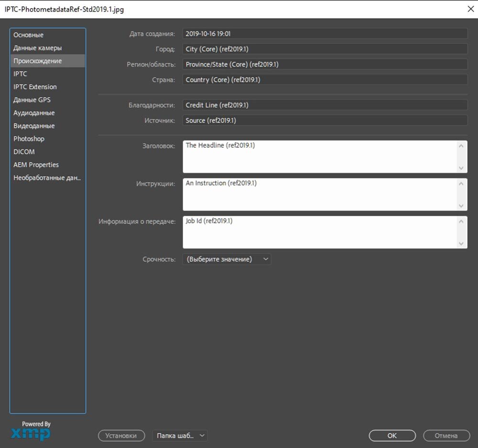Close the metadata dialog window
The height and width of the screenshot is (448, 478).
[470, 9]
